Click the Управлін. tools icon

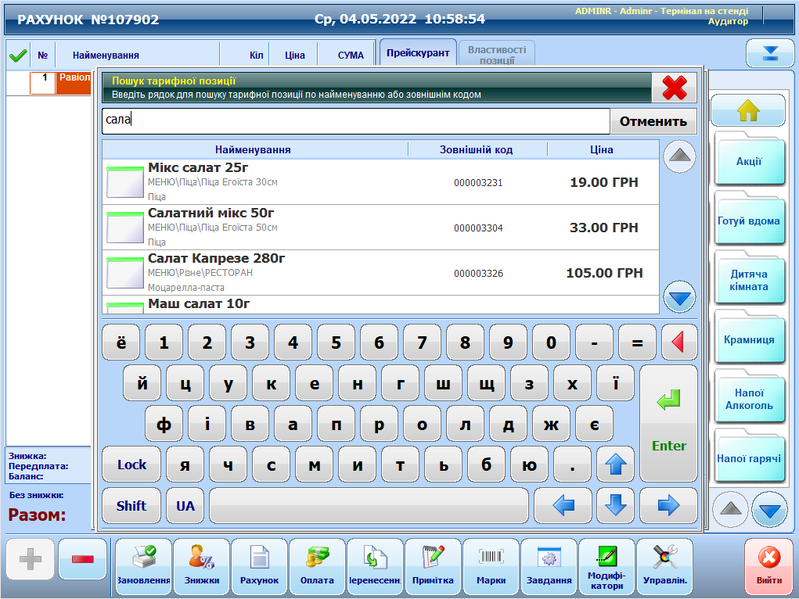point(665,566)
